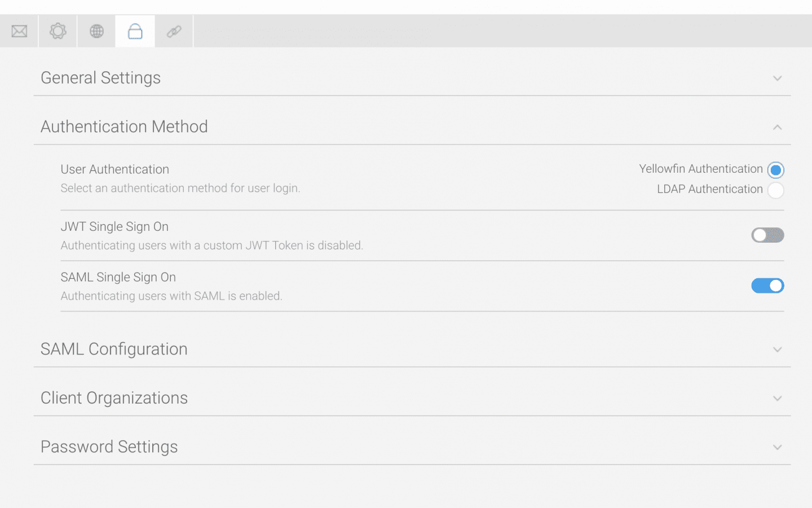Expand the General Settings section
The width and height of the screenshot is (812, 508).
[x=778, y=78]
